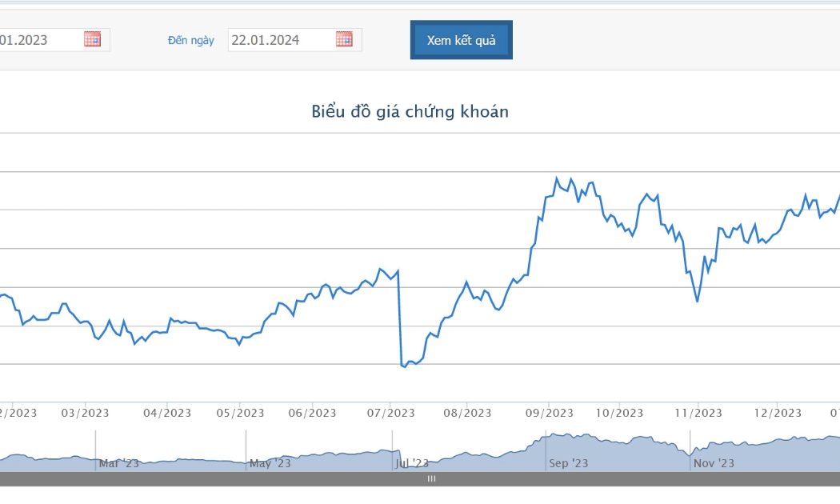Focus the start date field ending 01.2023
Screen dimensions: 840x504
[54, 40]
